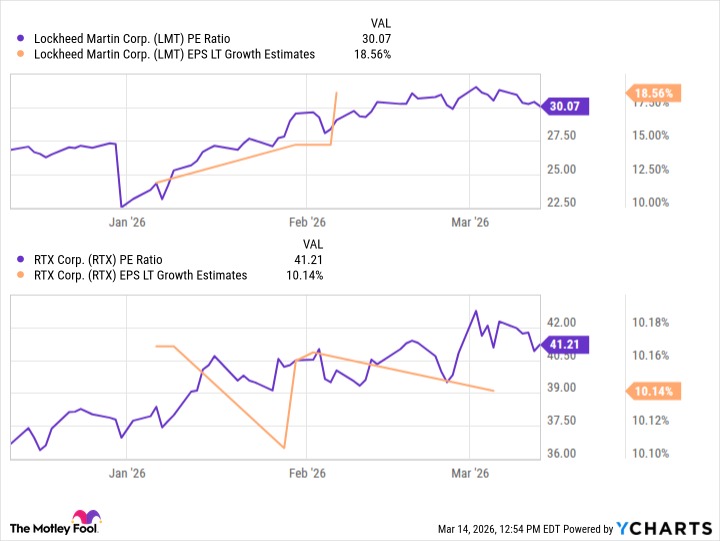Click the Mar '26 label on the bottom chart axis
The width and height of the screenshot is (720, 541).
[470, 472]
